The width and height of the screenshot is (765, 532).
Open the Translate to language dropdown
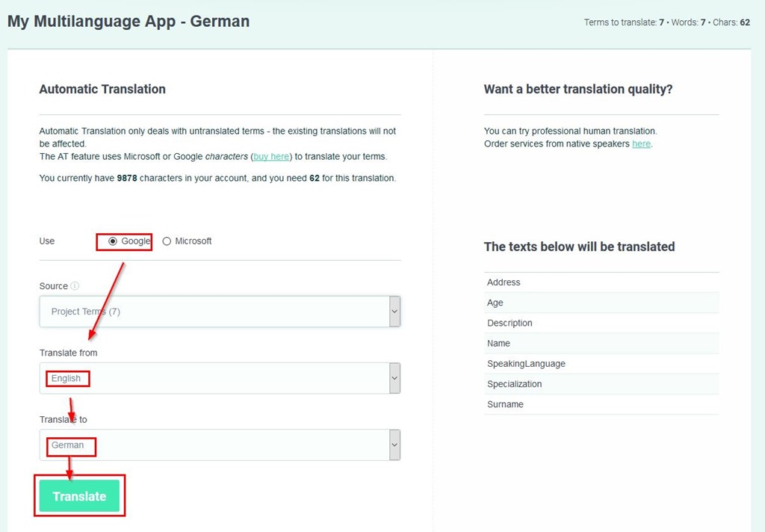(x=220, y=445)
